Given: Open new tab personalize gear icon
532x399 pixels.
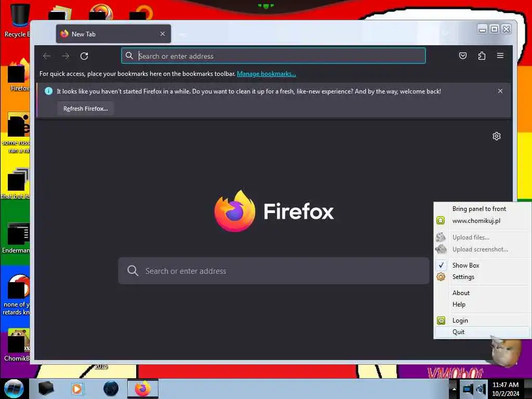Looking at the screenshot, I should click(x=496, y=136).
